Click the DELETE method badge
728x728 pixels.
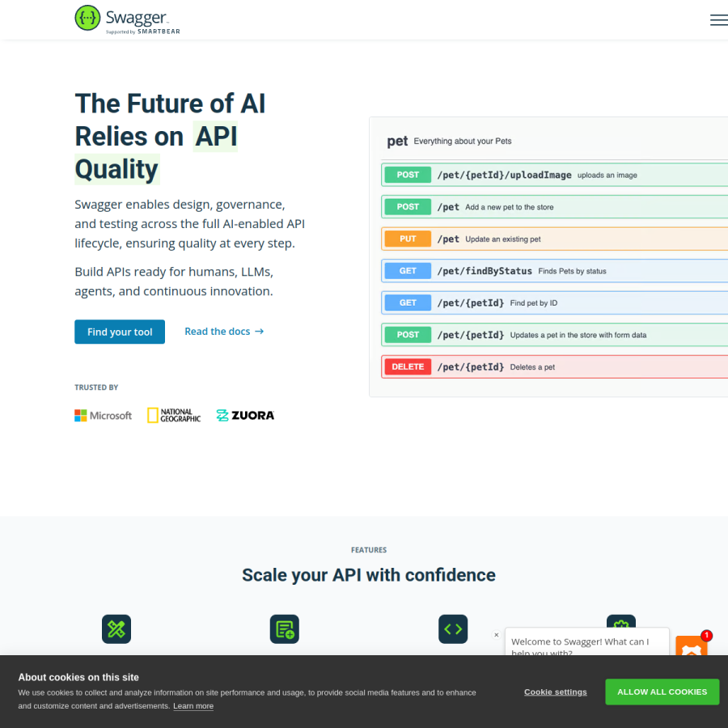click(x=408, y=366)
